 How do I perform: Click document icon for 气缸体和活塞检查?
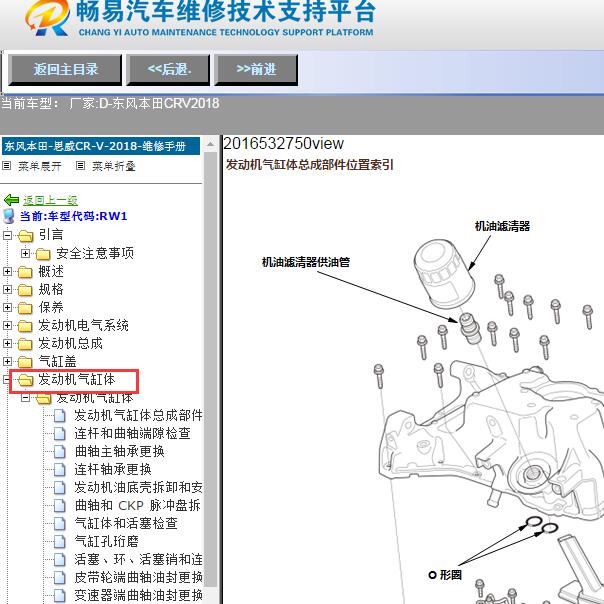pyautogui.click(x=60, y=523)
